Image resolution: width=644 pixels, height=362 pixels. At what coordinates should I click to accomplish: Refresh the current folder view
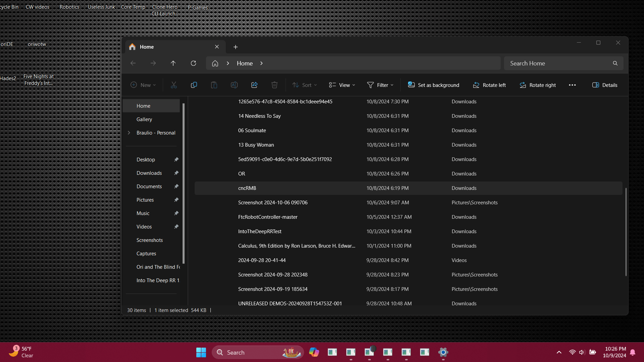[x=193, y=63]
